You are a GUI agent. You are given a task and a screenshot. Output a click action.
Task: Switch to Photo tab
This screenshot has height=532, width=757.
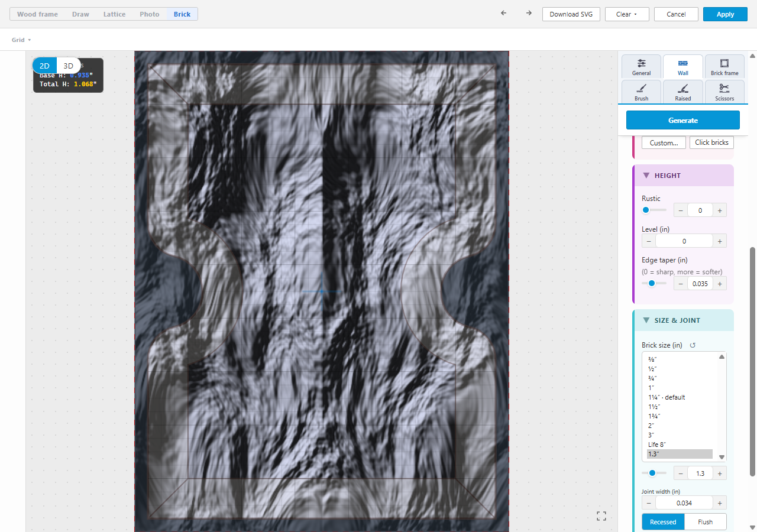[x=150, y=14]
